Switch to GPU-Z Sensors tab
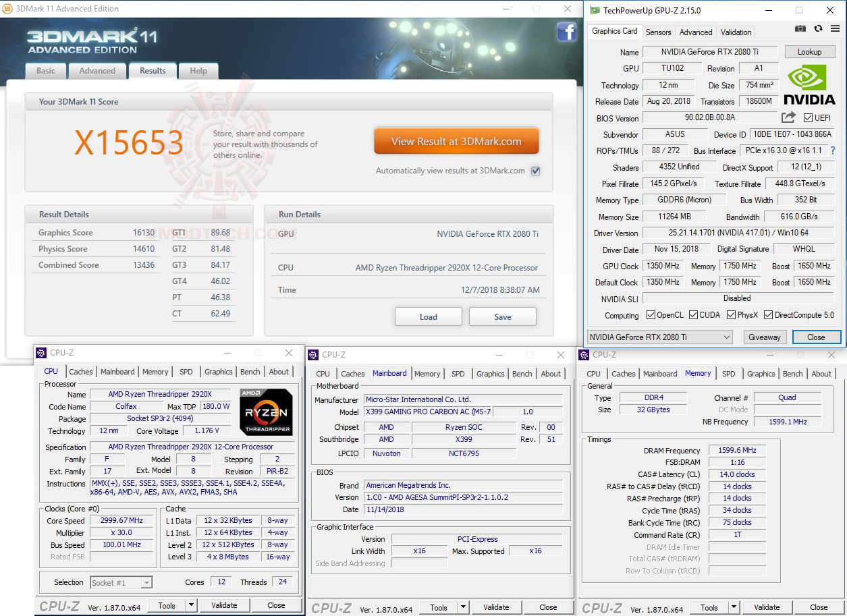 659,32
